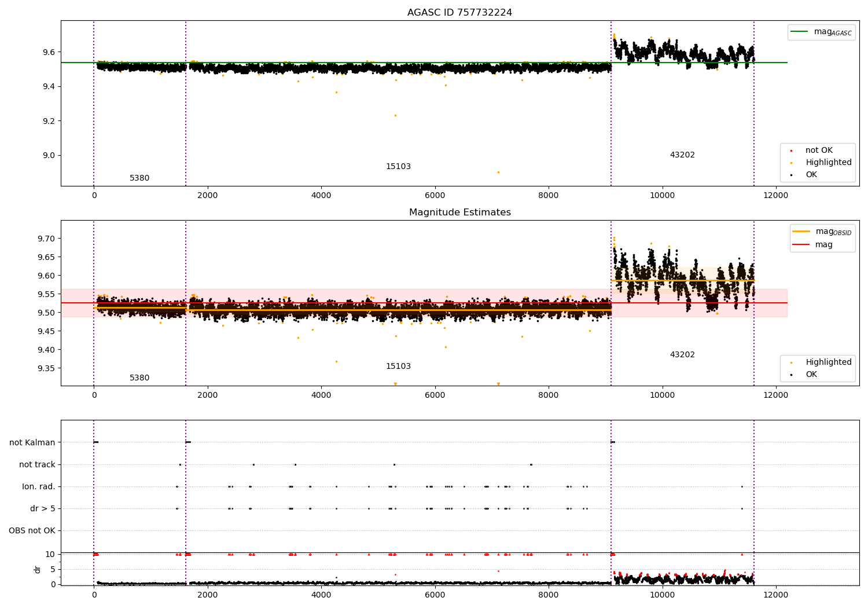
Task: Select "mag OBSID" legend entry in Magnitude Estimates plot
Action: (x=822, y=232)
